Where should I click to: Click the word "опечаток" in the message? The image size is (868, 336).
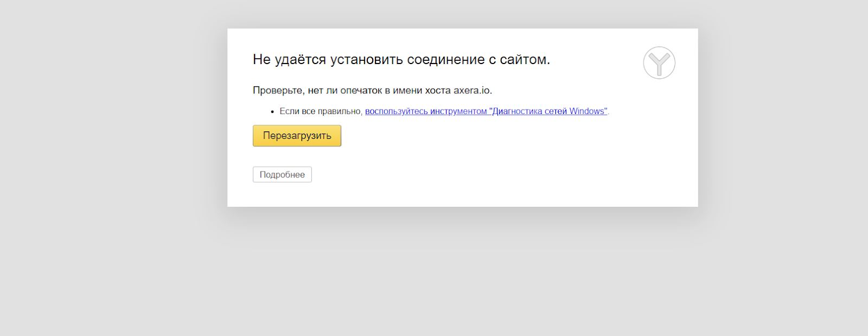click(x=361, y=91)
